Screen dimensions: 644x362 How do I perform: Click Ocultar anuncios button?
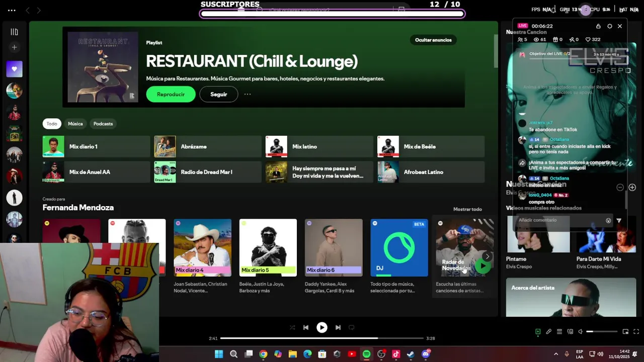point(433,40)
